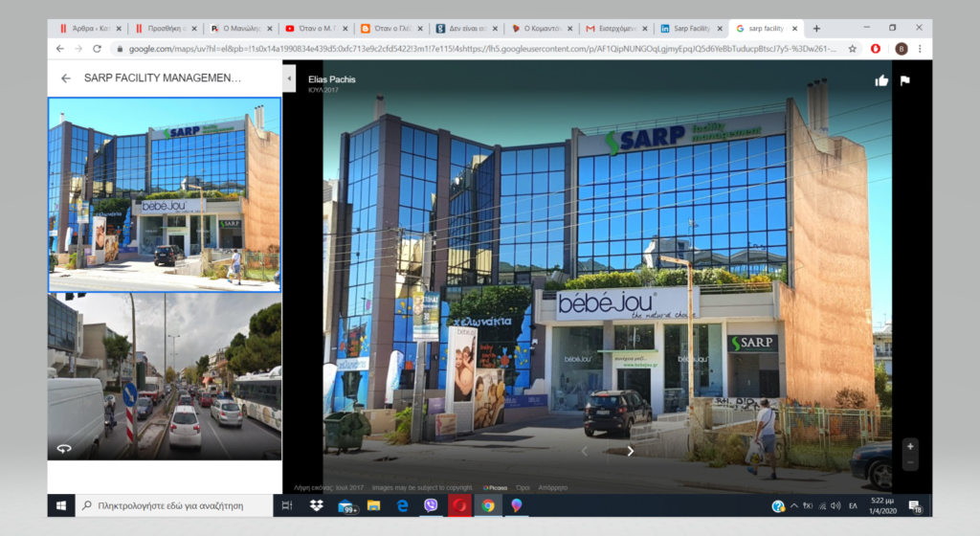Open Windows notification center
This screenshot has height=536, width=980.
915,506
